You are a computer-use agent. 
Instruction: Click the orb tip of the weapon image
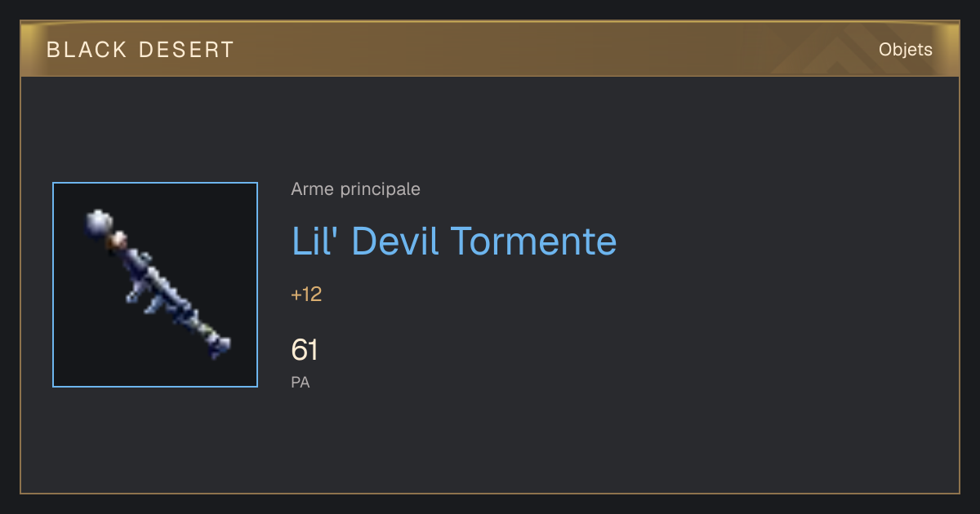[99, 222]
